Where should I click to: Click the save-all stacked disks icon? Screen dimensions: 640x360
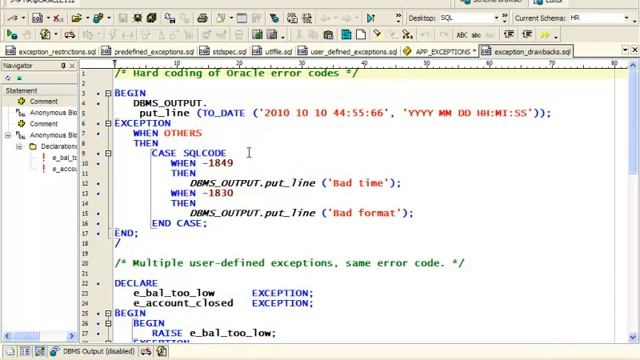coord(151,18)
